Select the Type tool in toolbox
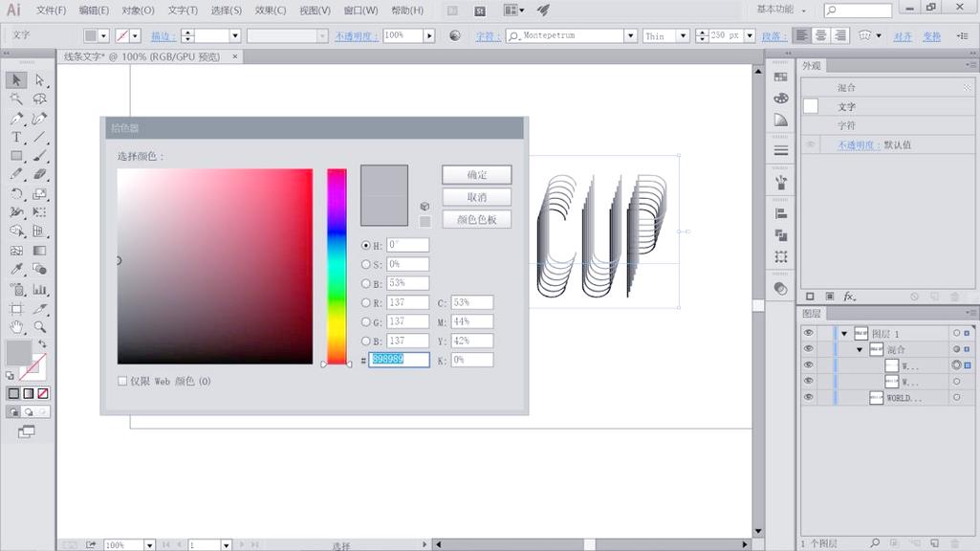The image size is (980, 551). (16, 138)
